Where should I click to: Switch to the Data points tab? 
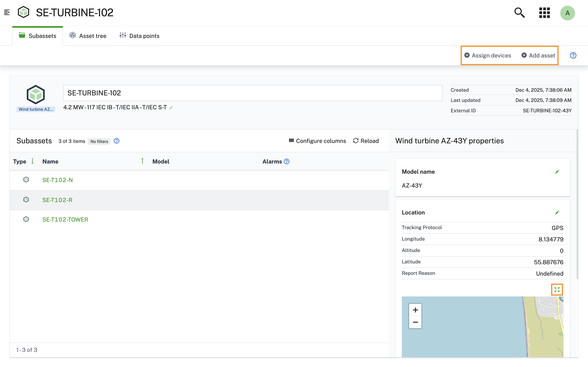(139, 36)
